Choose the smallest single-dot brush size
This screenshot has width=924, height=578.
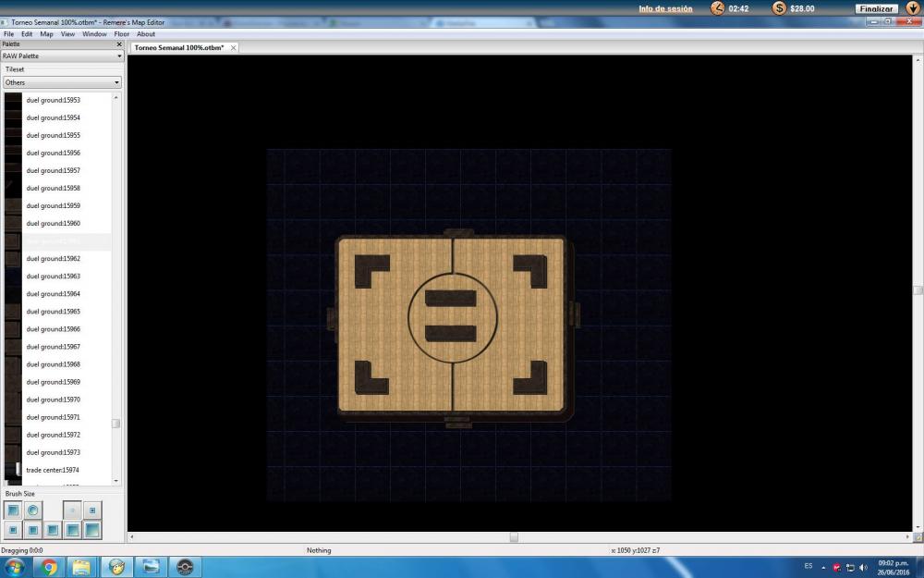72,510
